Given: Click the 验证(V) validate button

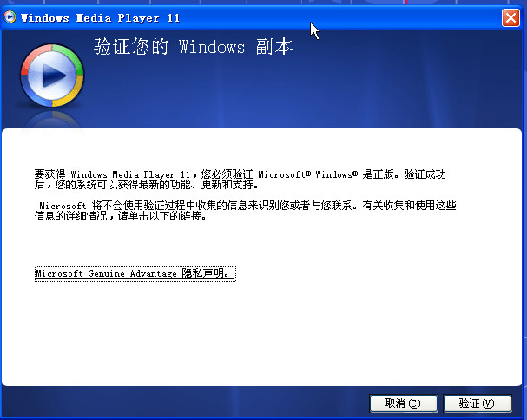Looking at the screenshot, I should coord(478,403).
